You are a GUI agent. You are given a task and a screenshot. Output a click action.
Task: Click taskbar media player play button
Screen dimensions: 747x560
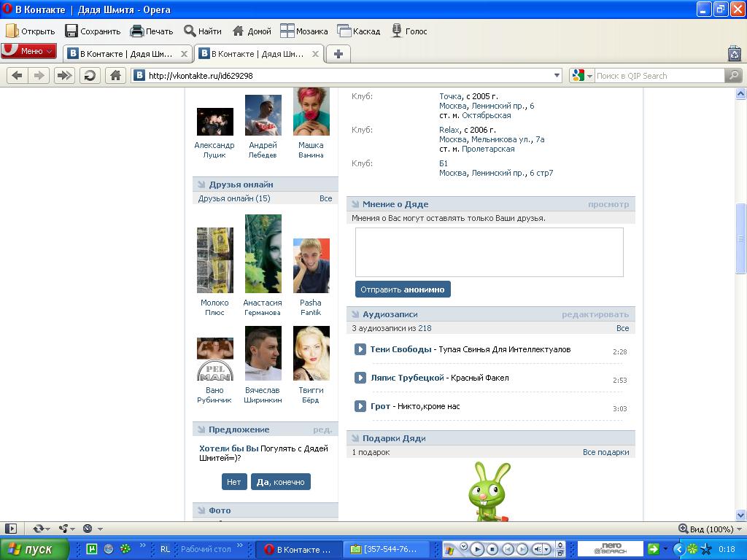(x=477, y=550)
